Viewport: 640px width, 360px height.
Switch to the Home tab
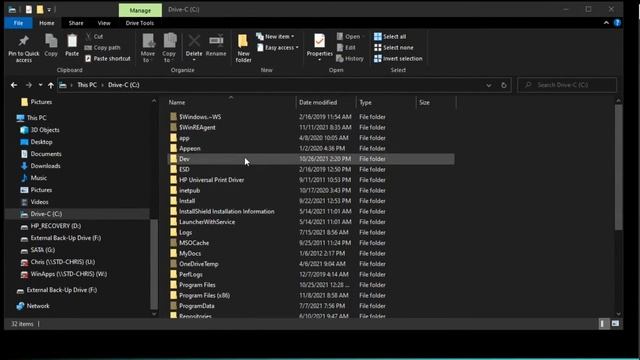47,23
